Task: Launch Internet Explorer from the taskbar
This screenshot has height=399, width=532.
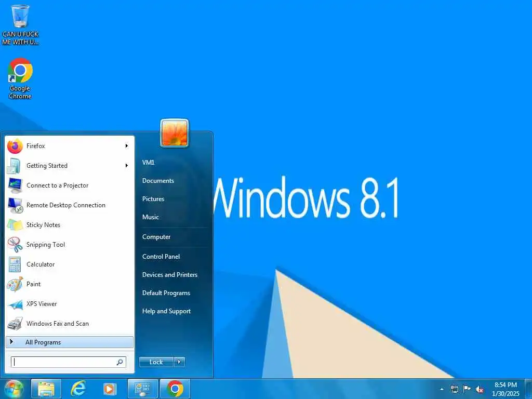Action: click(78, 389)
